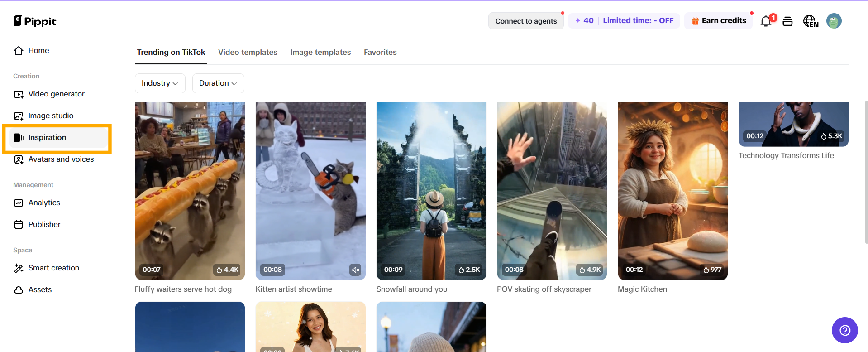Image resolution: width=868 pixels, height=352 pixels.
Task: Click the Fluffy waiters serve hot dog title
Action: [183, 289]
